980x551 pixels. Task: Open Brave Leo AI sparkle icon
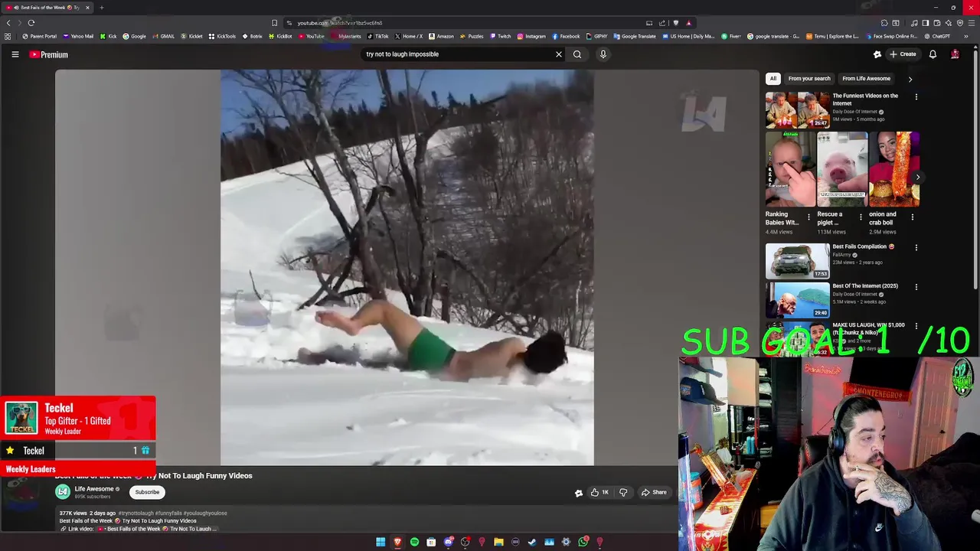[x=948, y=23]
